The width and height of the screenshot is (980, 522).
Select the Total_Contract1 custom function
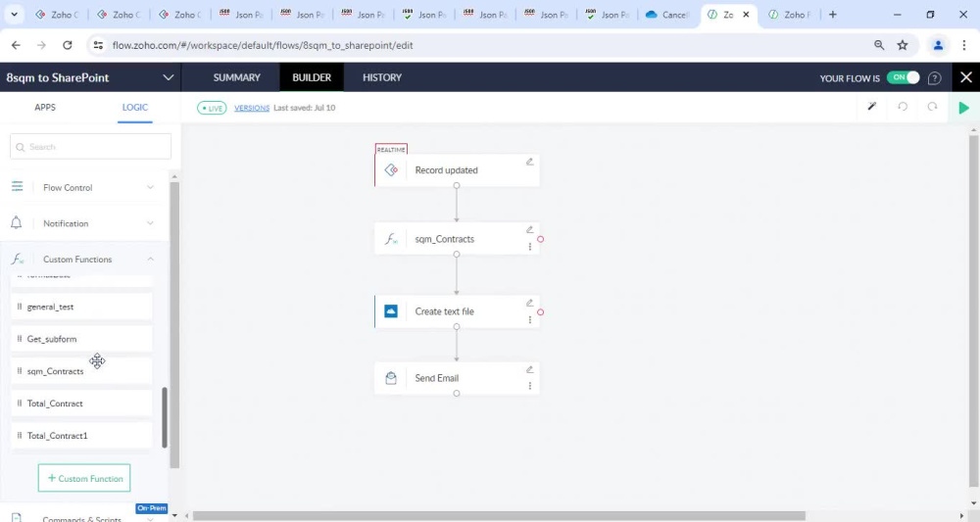point(81,435)
